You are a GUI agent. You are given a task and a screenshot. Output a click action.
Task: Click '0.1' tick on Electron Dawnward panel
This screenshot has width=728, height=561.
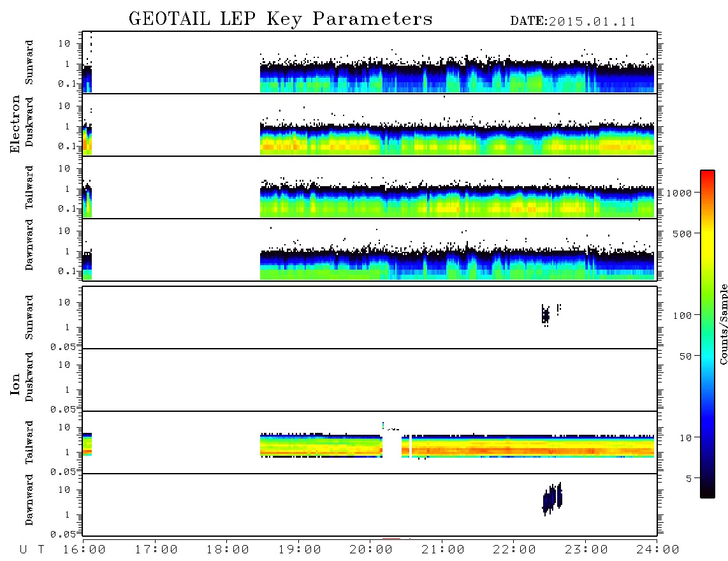(66, 271)
